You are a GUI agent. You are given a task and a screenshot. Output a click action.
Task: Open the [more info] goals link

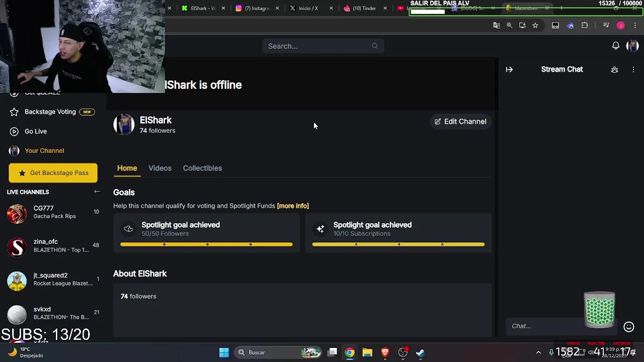tap(293, 206)
